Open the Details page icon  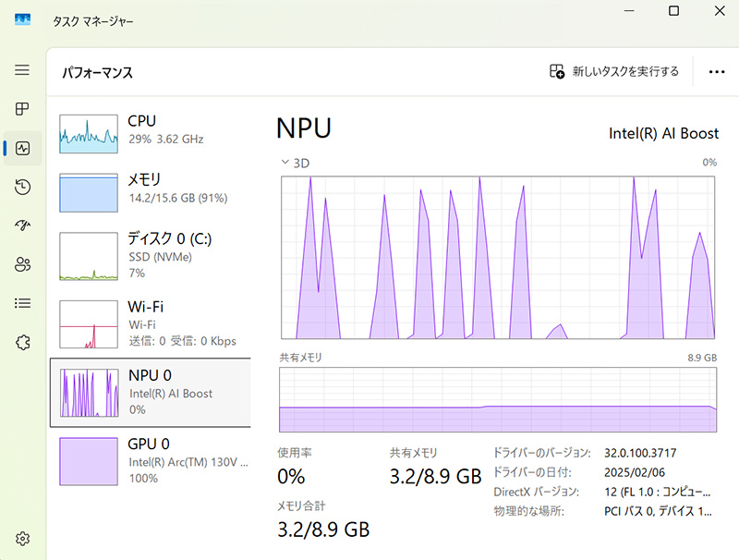[22, 303]
